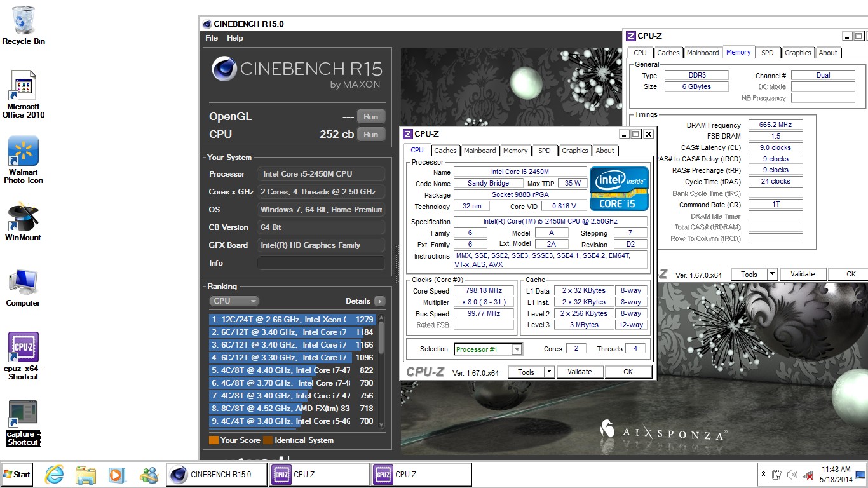Open the Windows Live Messenger taskbar icon
Image resolution: width=868 pixels, height=488 pixels.
pos(149,475)
